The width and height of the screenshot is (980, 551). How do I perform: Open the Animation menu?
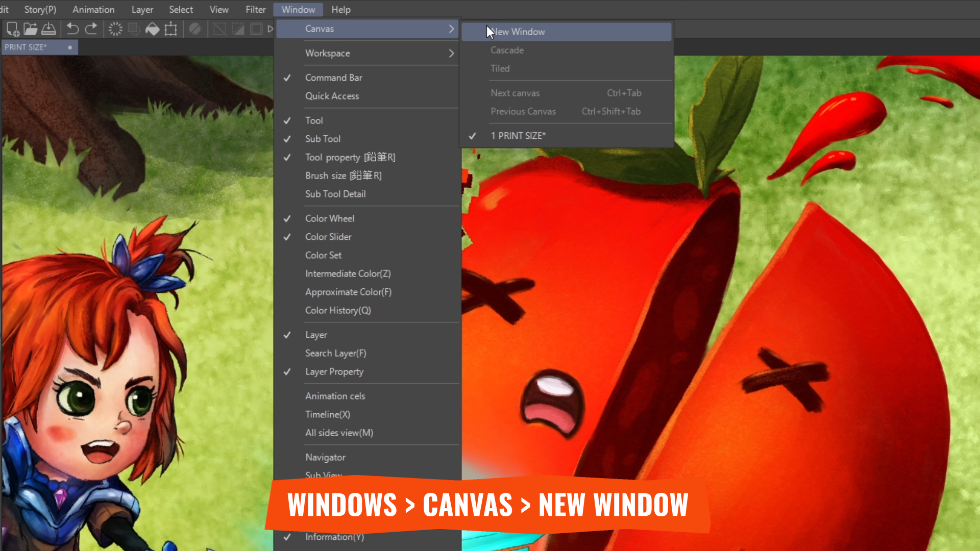pos(93,10)
